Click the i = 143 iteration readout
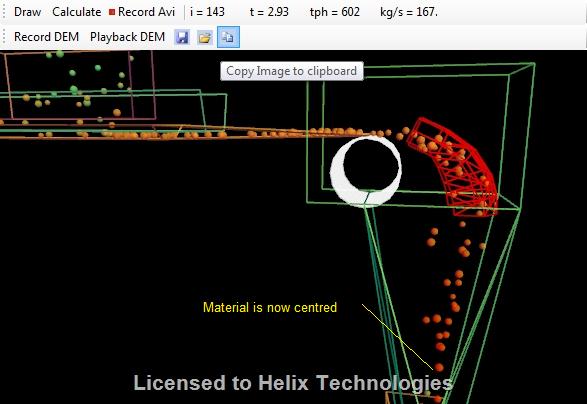The height and width of the screenshot is (404, 587). point(207,12)
